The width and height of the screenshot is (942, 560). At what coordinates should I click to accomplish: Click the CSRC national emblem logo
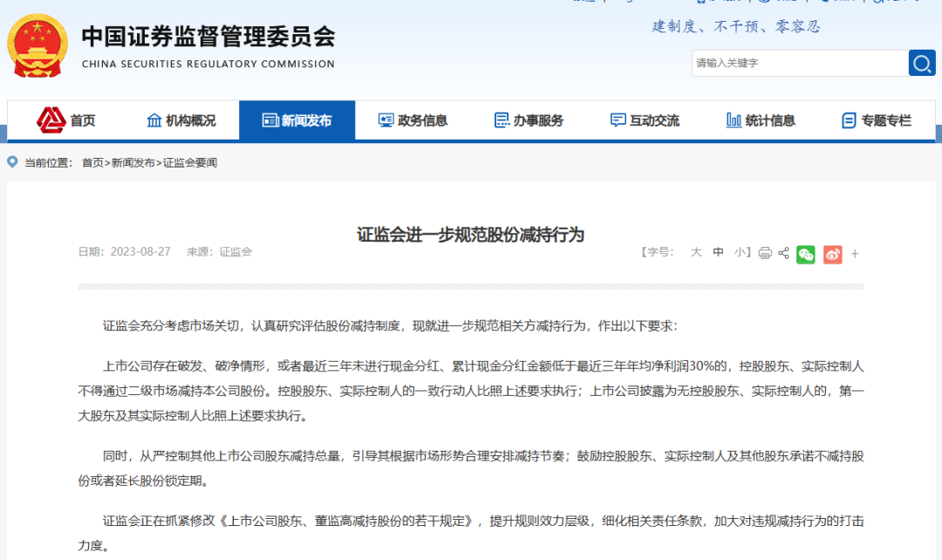(38, 45)
